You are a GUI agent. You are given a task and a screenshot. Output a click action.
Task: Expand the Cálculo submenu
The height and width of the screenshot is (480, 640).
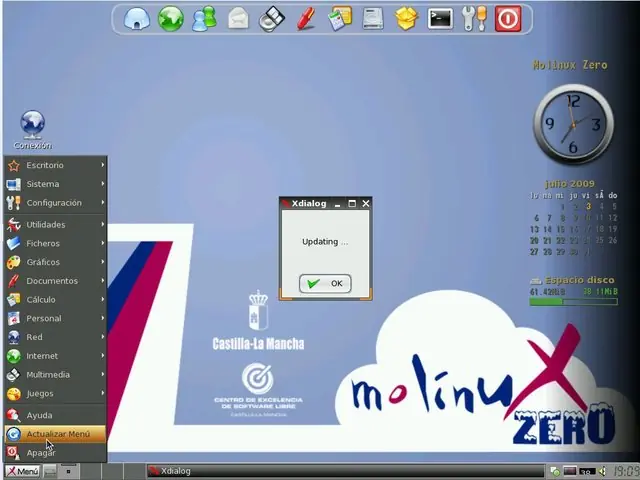click(x=56, y=300)
